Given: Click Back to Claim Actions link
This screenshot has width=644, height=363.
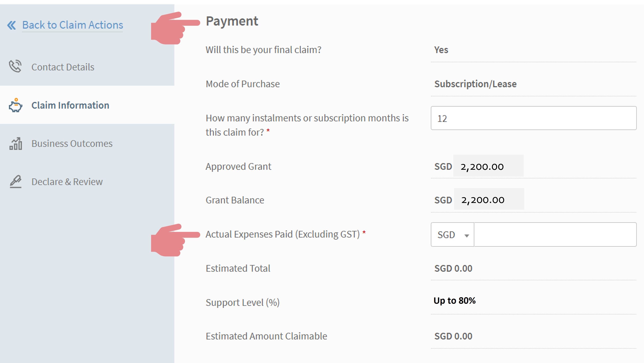Looking at the screenshot, I should 72,25.
